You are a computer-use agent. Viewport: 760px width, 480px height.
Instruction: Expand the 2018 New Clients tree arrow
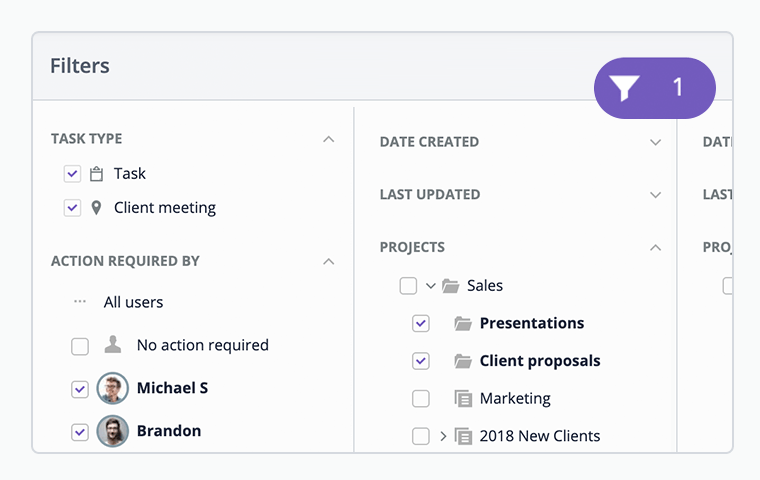point(443,436)
